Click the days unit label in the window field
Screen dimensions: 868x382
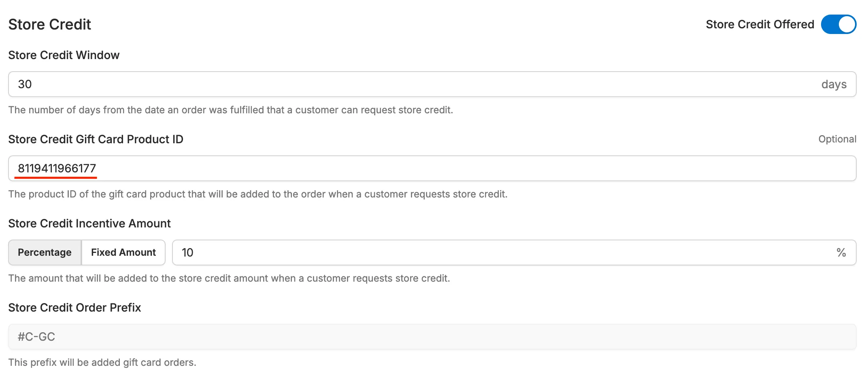(x=834, y=84)
